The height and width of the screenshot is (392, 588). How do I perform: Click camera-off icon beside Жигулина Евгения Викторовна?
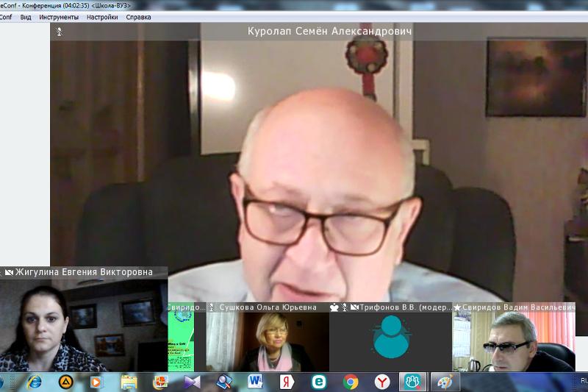coord(9,272)
